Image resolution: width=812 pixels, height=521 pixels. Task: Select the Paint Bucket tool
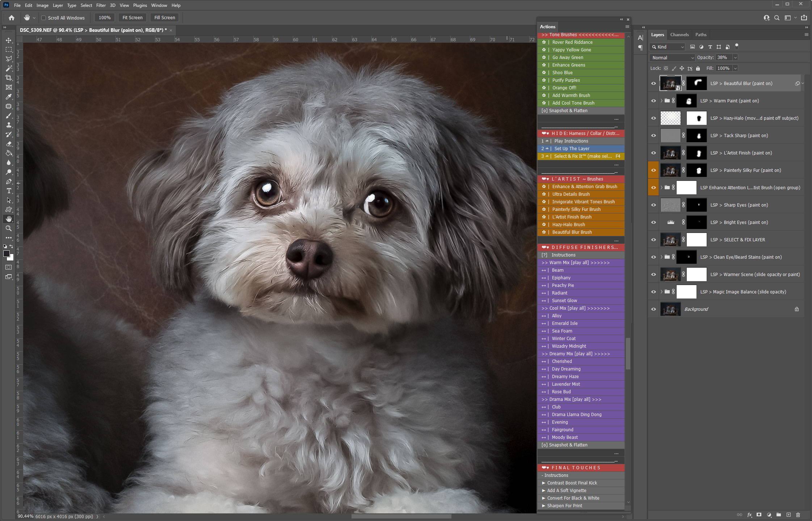tap(9, 153)
